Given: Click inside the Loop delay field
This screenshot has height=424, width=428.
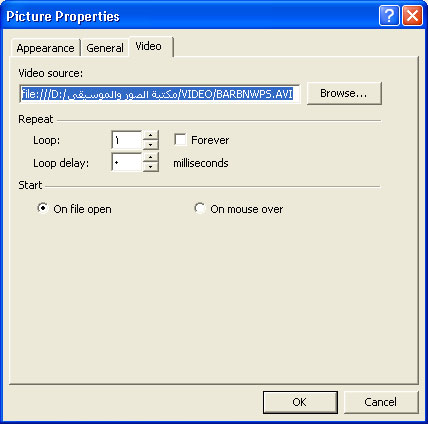Looking at the screenshot, I should pos(127,163).
